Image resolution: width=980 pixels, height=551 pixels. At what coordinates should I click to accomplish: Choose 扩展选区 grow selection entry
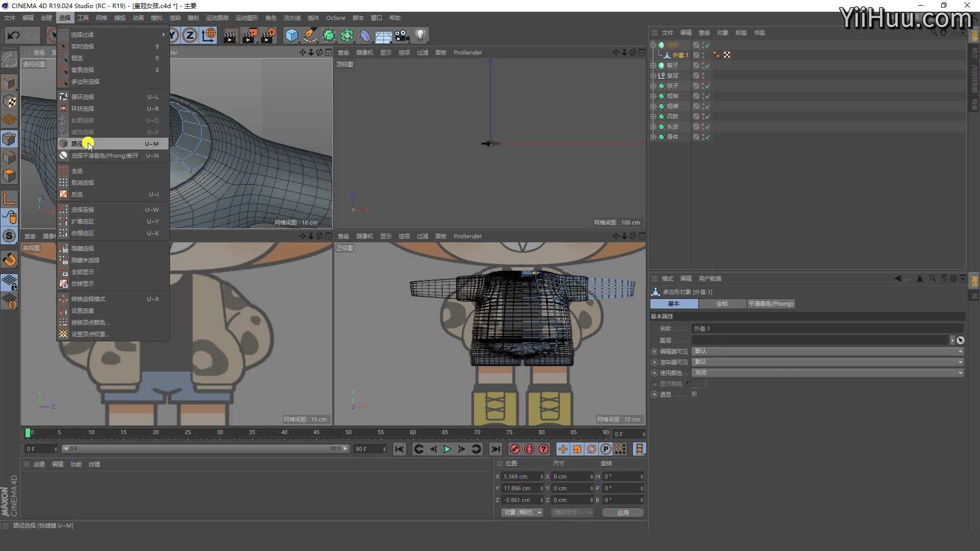pos(113,221)
